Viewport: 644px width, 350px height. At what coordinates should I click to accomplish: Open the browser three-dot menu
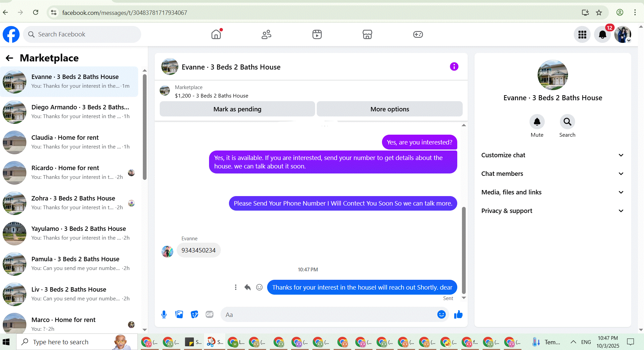pyautogui.click(x=635, y=12)
